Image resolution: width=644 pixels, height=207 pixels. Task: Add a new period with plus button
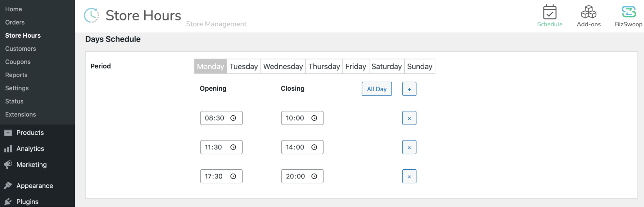point(409,89)
